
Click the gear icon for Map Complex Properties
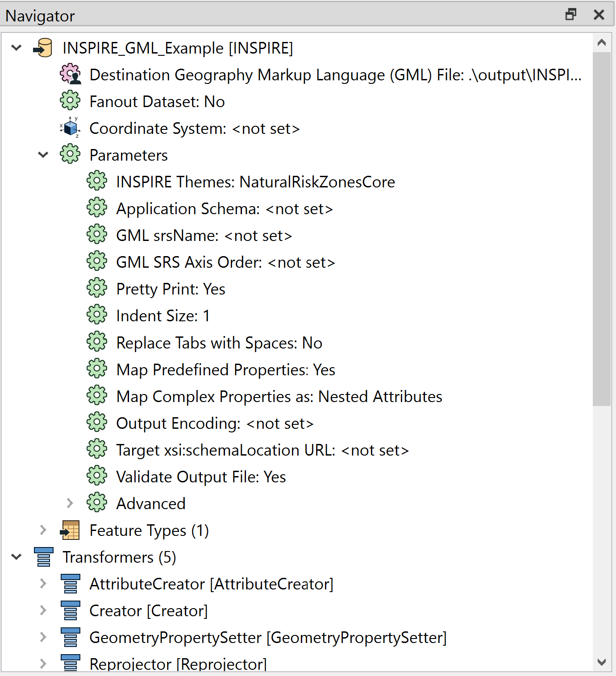(x=97, y=395)
